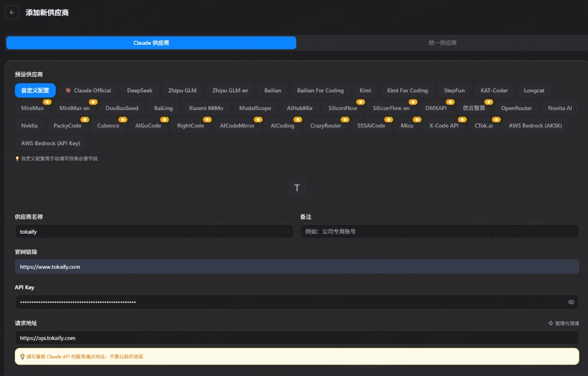
Task: Select the Micu preset
Action: pyautogui.click(x=407, y=126)
